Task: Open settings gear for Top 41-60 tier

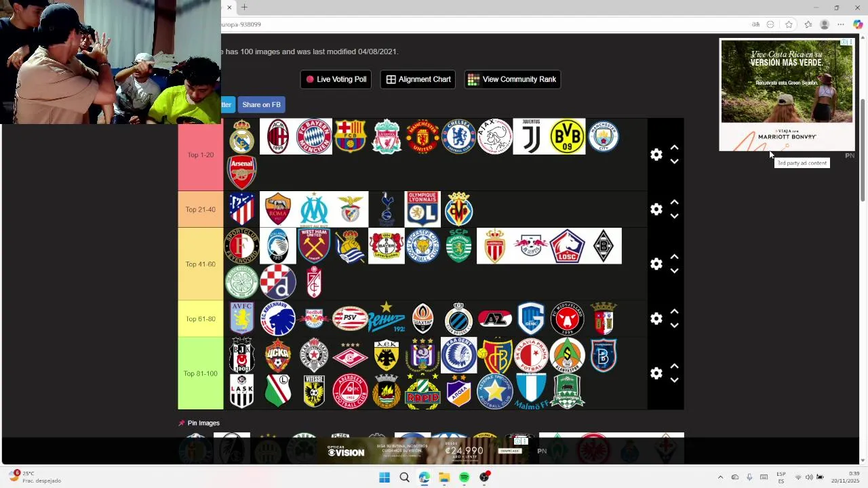Action: coord(656,264)
